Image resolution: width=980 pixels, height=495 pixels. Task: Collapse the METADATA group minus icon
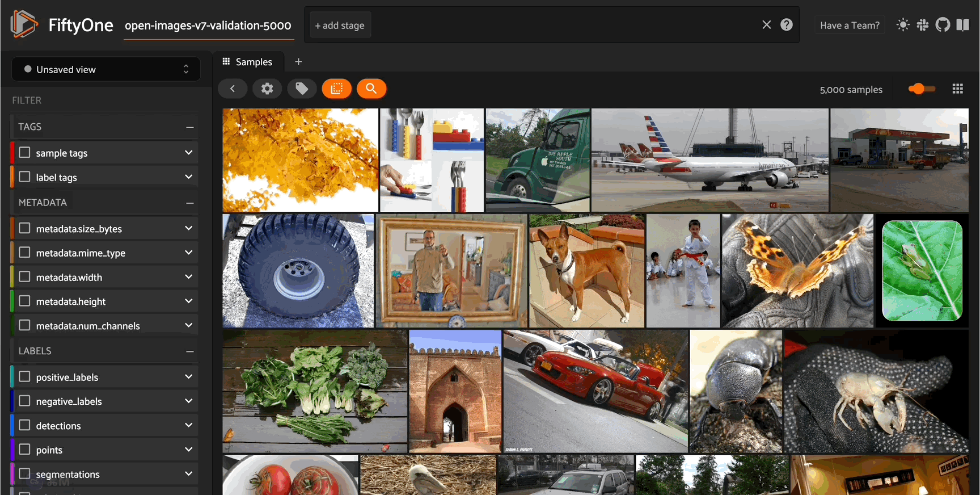click(190, 203)
